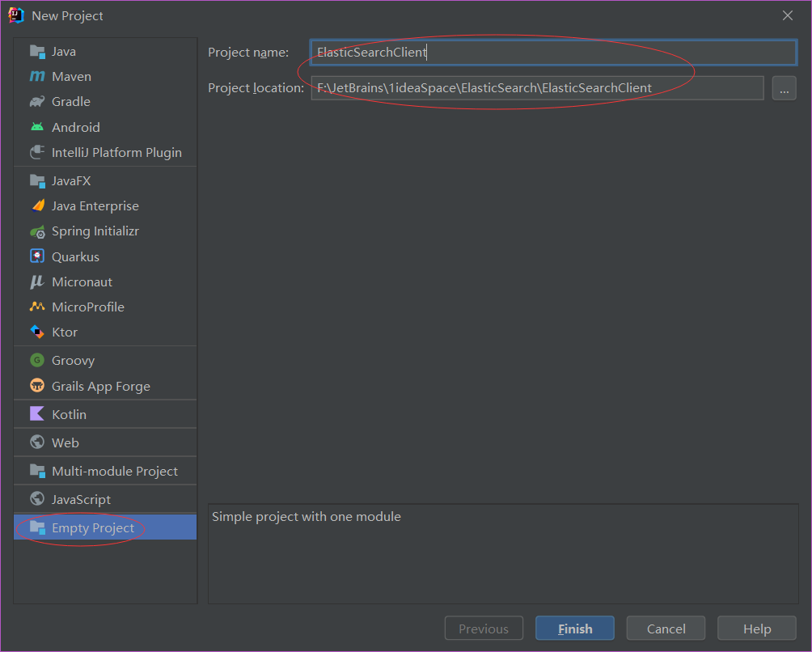Select the Web globe icon

(x=37, y=442)
